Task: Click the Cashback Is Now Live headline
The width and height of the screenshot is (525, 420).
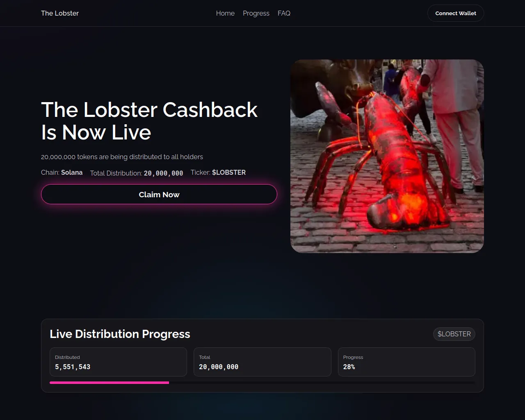Action: click(x=149, y=121)
